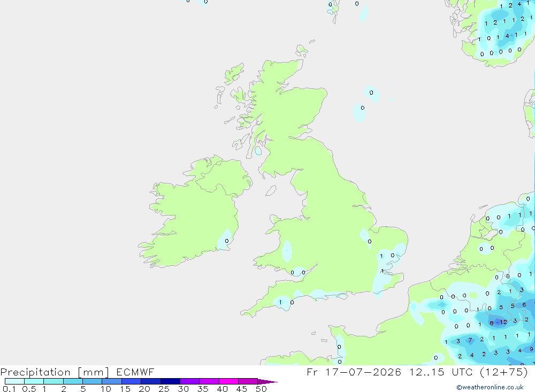
Task: Select the 2–5 mm legend color swatch
Action: 73,381
